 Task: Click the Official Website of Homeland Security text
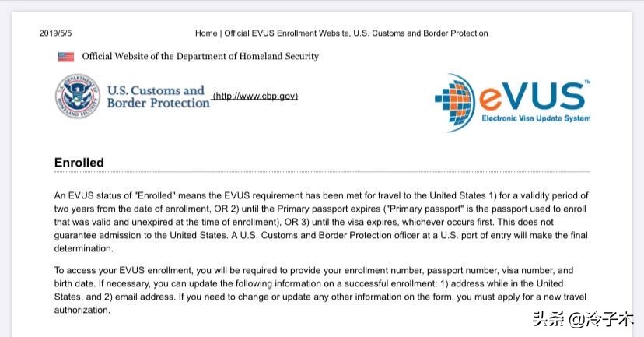coord(200,57)
